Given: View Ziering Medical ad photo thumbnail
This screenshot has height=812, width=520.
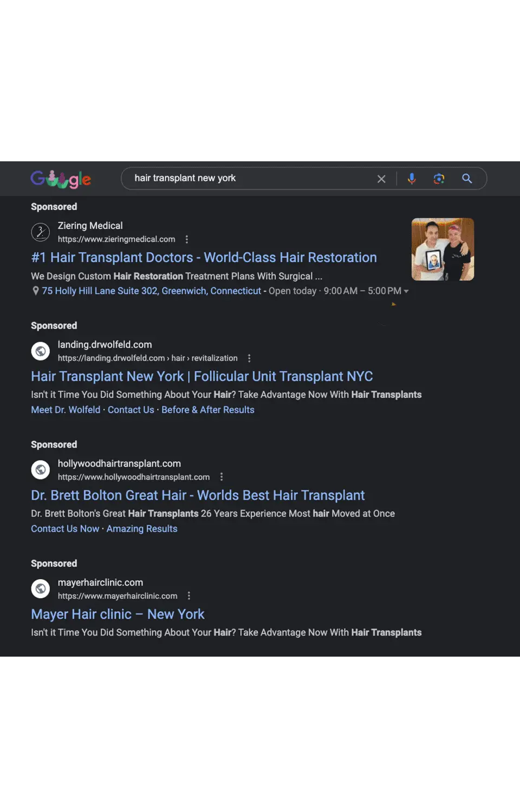Looking at the screenshot, I should point(443,249).
